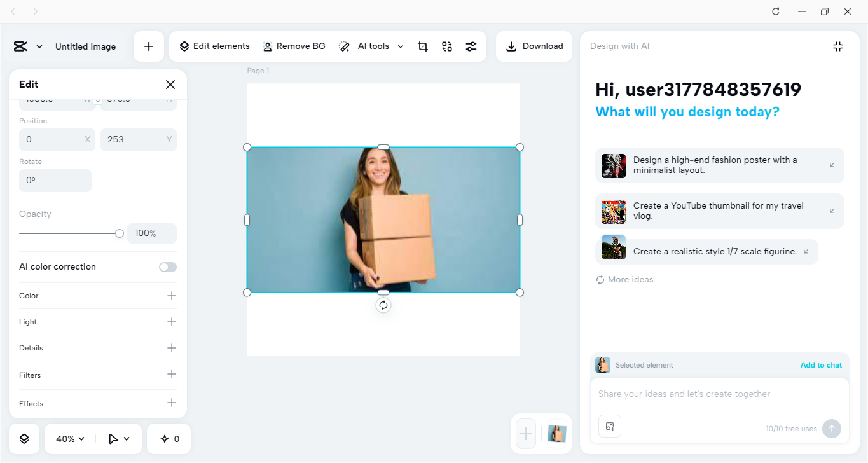Open Edit elements
The width and height of the screenshot is (868, 463).
point(214,46)
